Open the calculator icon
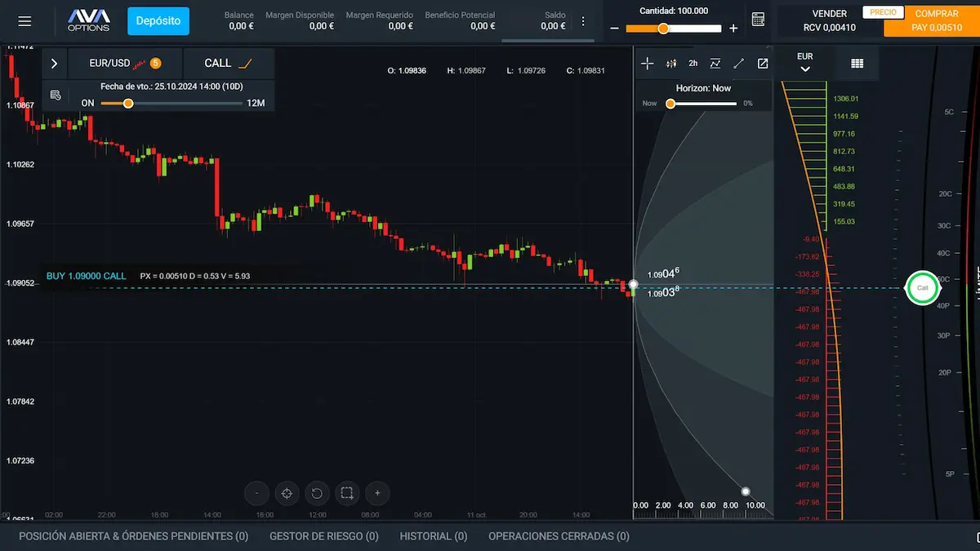 click(x=758, y=20)
